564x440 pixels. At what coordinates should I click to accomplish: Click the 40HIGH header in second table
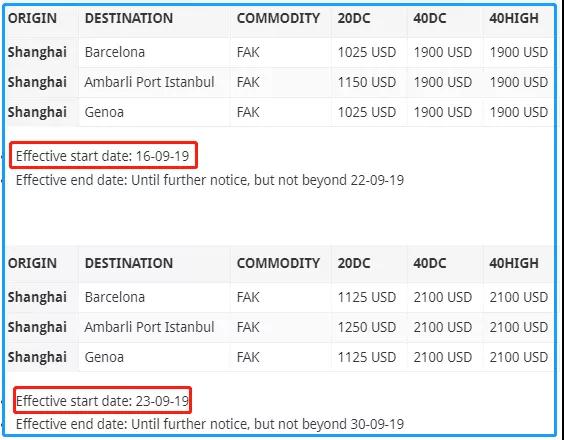pos(514,263)
